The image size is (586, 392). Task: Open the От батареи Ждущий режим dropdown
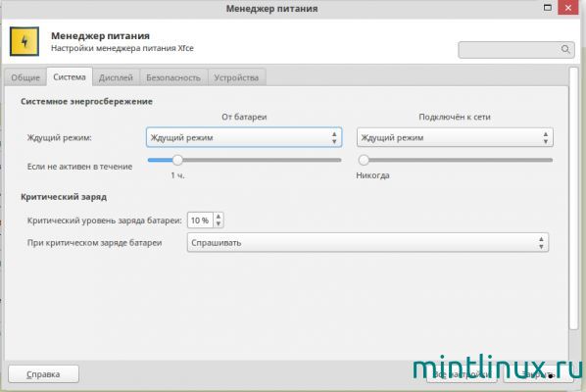pyautogui.click(x=244, y=137)
